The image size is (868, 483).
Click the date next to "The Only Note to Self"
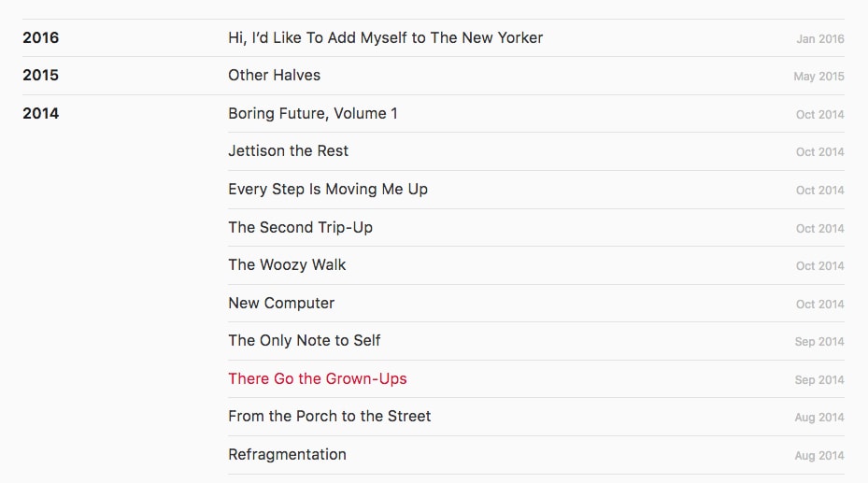click(x=818, y=342)
